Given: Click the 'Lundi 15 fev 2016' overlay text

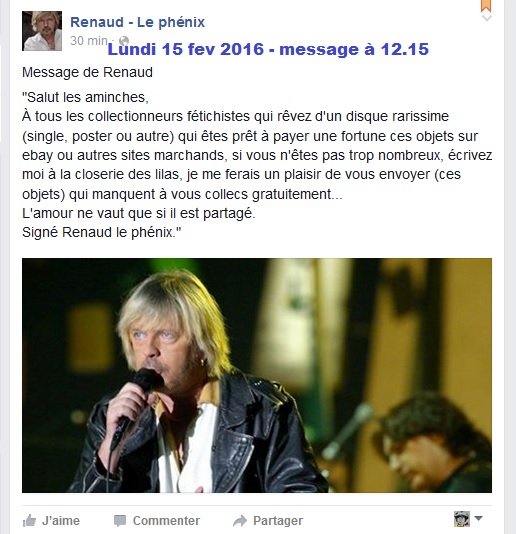Looking at the screenshot, I should tap(186, 49).
